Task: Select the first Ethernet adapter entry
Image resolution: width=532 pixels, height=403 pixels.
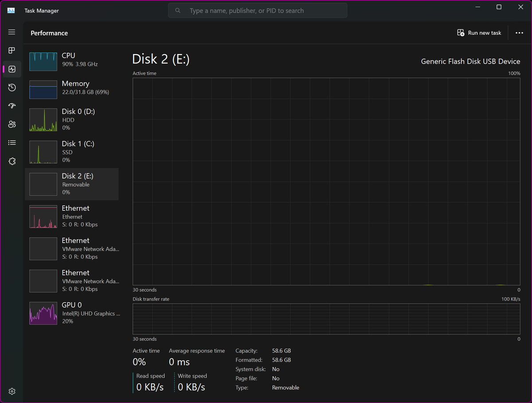Action: pyautogui.click(x=72, y=216)
